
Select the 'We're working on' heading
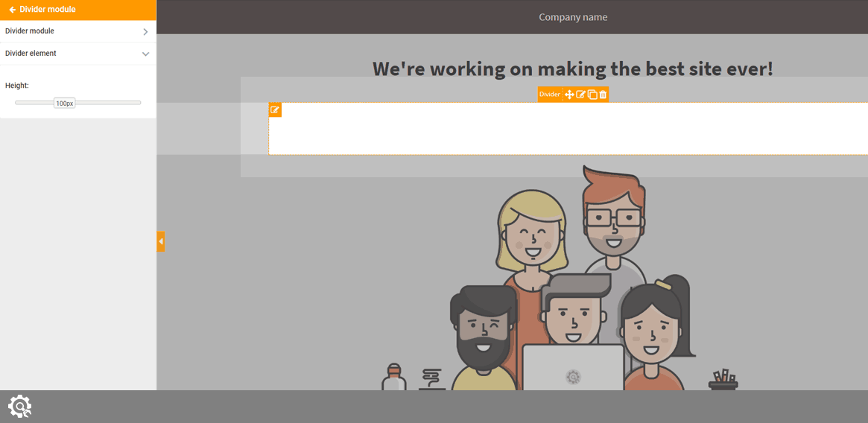pyautogui.click(x=572, y=69)
